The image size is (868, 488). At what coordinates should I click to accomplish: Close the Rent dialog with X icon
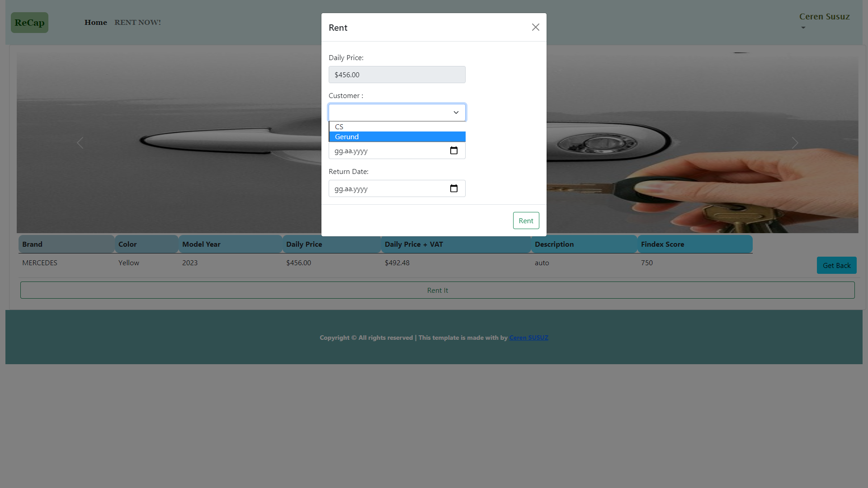535,27
